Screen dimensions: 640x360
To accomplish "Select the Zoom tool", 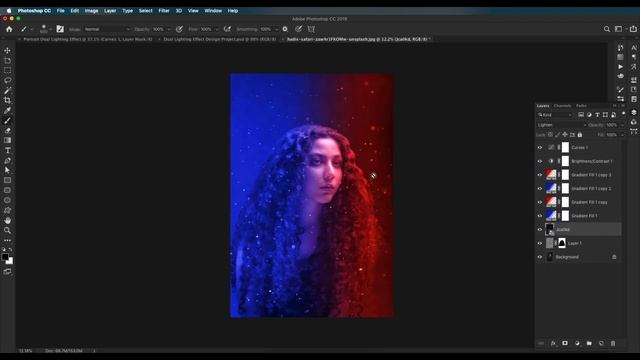I will (x=7, y=231).
